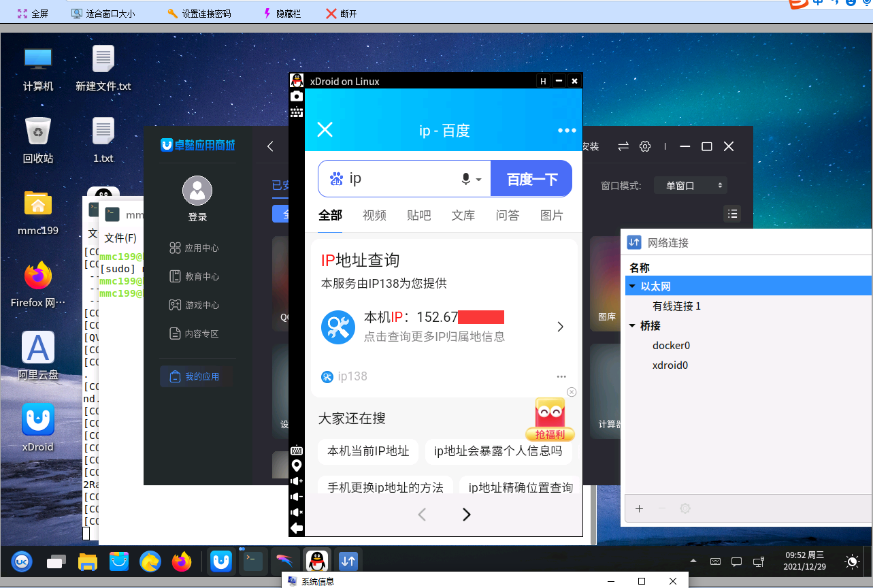Expand the dropdown arrow beside the microphone
873x588 pixels.
(478, 180)
